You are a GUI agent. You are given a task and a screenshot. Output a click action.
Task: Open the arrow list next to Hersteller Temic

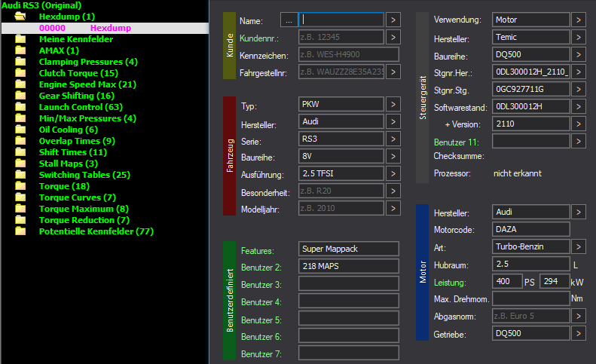click(578, 37)
